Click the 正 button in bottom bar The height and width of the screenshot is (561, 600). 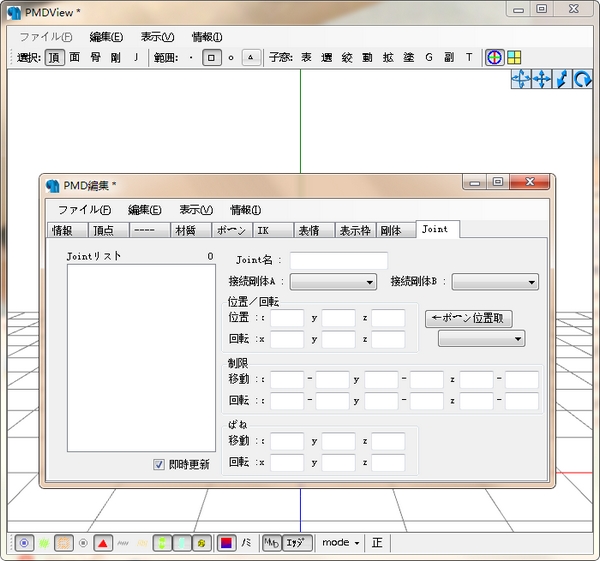click(377, 543)
